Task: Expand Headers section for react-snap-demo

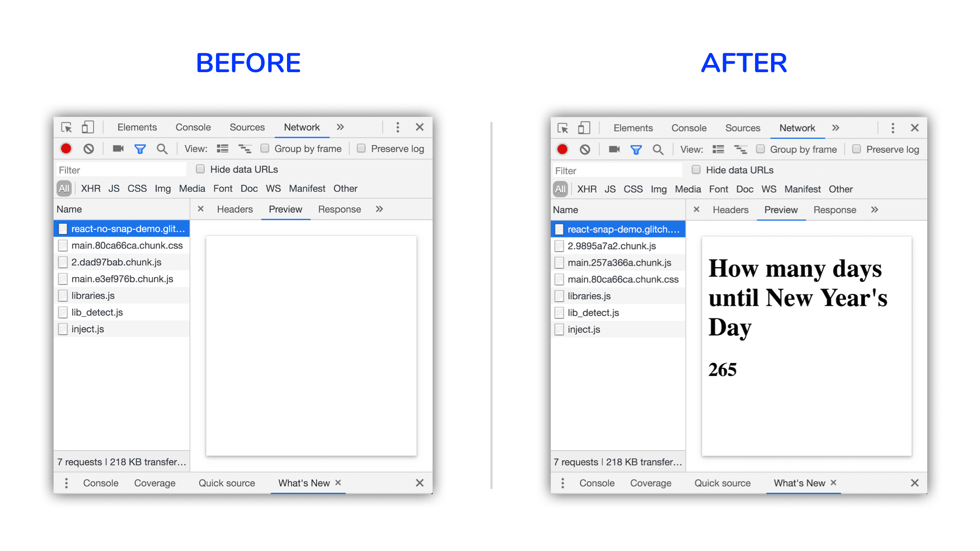Action: tap(732, 210)
